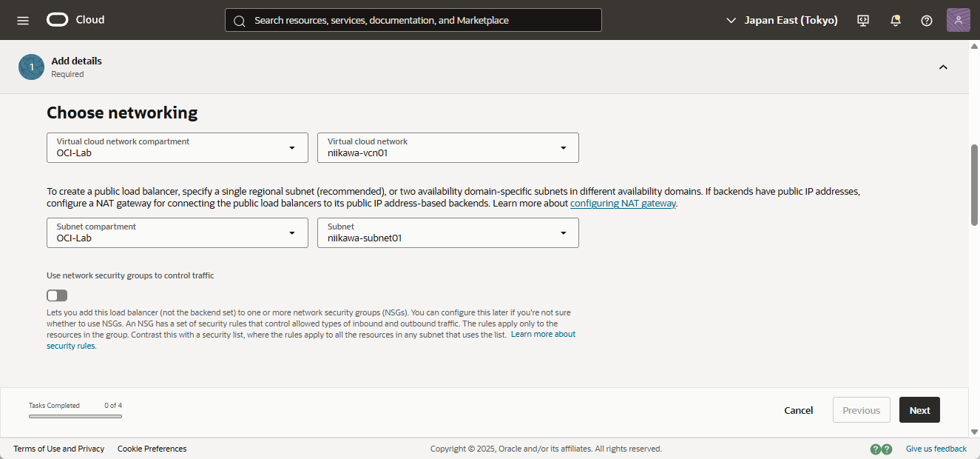Choose a subnet from Subnet dropdown
This screenshot has width=980, height=459.
pyautogui.click(x=448, y=232)
